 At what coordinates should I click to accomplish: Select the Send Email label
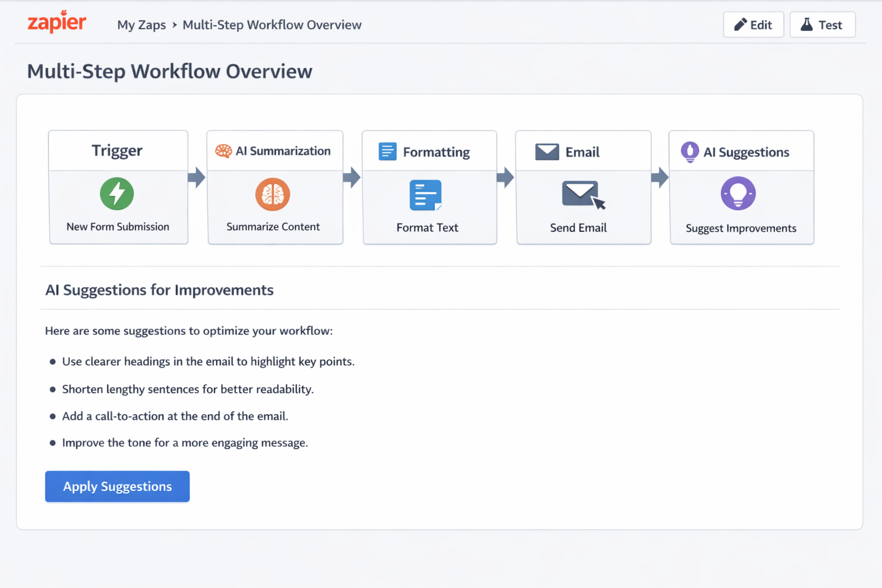(x=578, y=228)
